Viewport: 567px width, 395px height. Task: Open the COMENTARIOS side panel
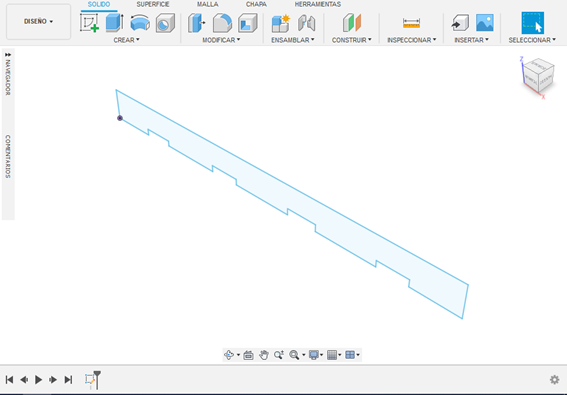8,156
